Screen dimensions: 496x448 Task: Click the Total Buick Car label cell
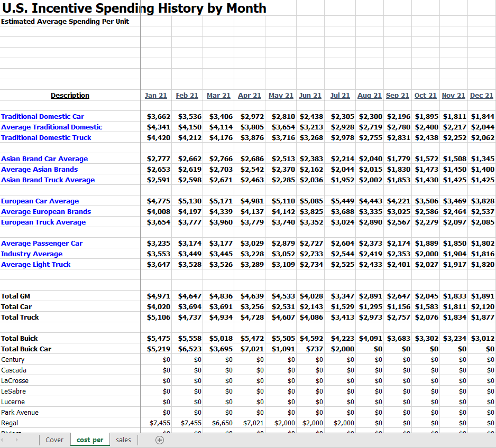click(x=26, y=349)
